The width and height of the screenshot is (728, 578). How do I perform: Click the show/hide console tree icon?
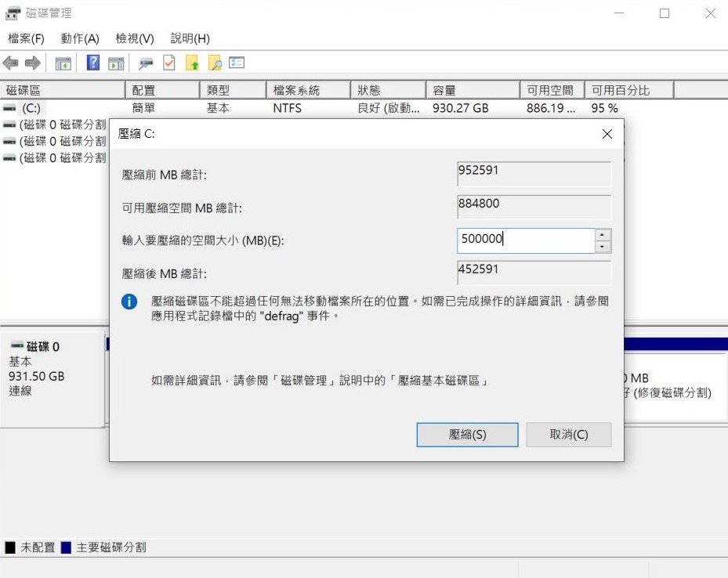click(63, 63)
